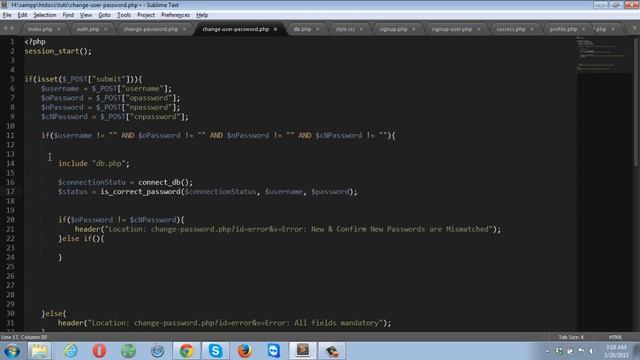
Task: Click the All fields mandatory header line
Action: pyautogui.click(x=224, y=323)
